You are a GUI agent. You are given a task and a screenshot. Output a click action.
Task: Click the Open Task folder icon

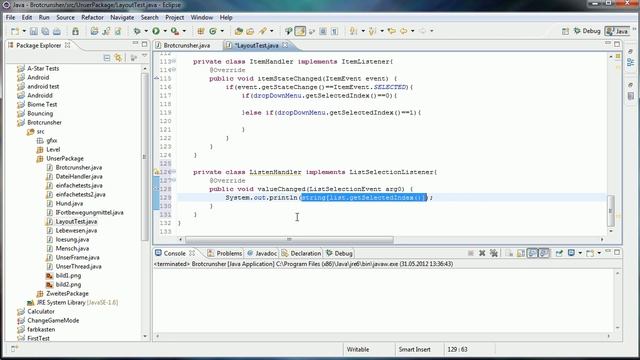250,31
